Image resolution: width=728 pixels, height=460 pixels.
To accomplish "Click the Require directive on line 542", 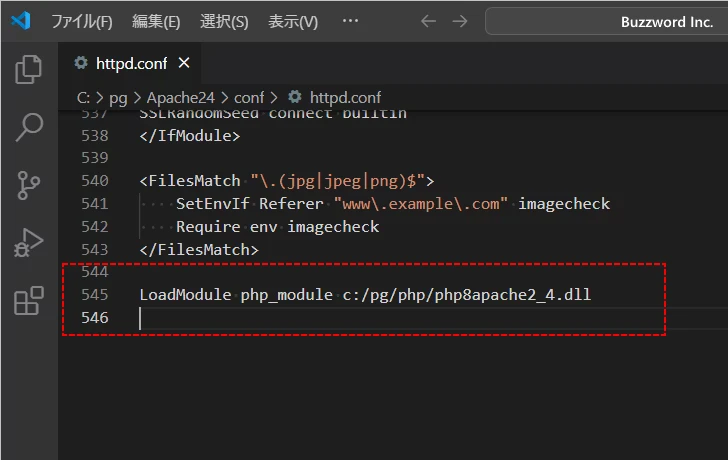I will 208,227.
